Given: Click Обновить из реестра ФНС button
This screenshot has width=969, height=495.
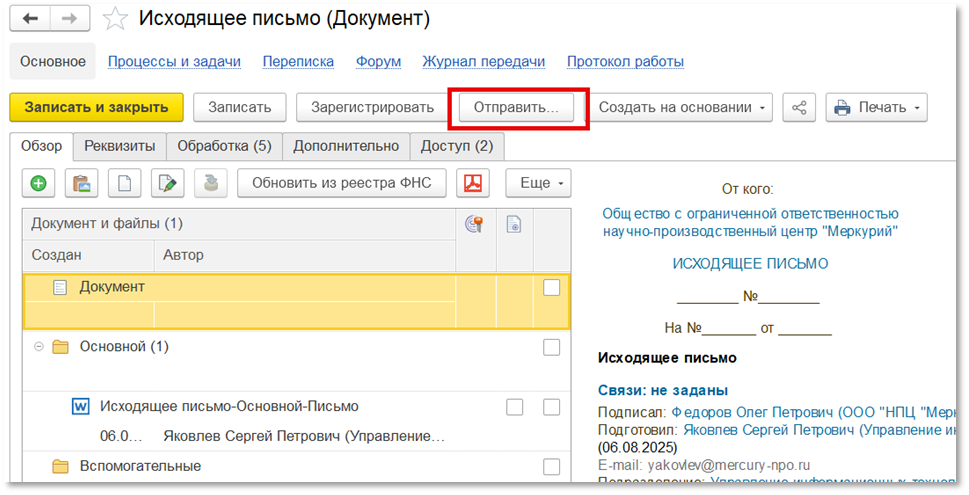Looking at the screenshot, I should coord(342,183).
